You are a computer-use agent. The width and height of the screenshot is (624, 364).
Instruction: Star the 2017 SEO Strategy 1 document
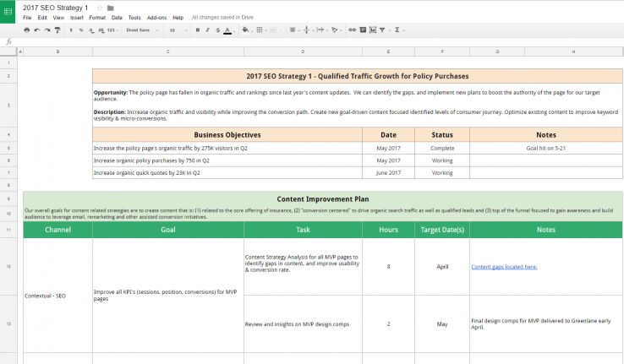[100, 8]
